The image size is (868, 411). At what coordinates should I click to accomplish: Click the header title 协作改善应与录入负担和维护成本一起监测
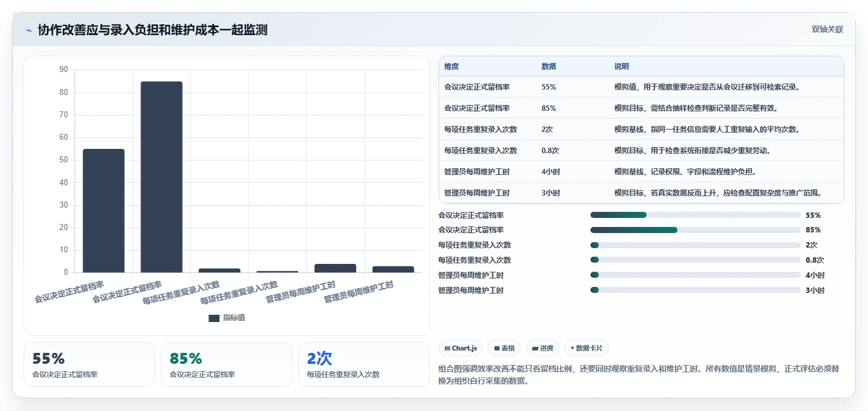tap(152, 30)
